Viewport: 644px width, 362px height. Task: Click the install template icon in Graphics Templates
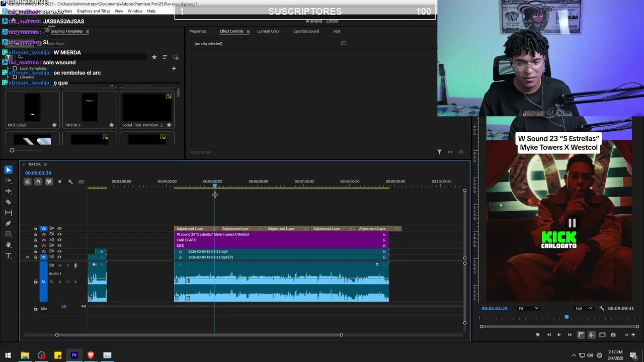tap(176, 57)
